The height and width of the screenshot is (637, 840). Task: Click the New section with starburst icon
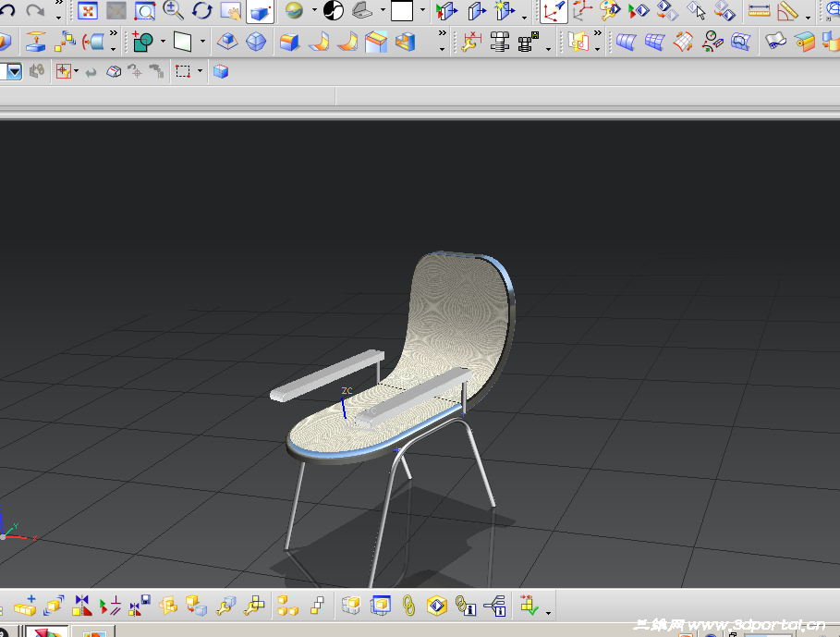click(x=505, y=11)
